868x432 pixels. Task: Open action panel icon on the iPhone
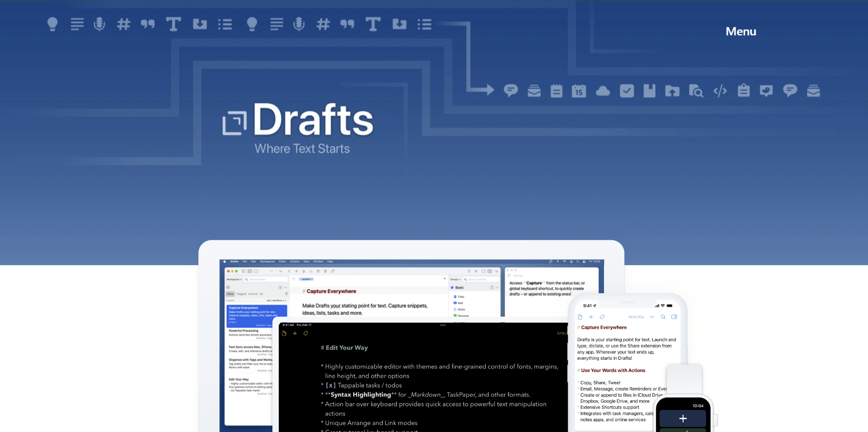click(x=674, y=317)
